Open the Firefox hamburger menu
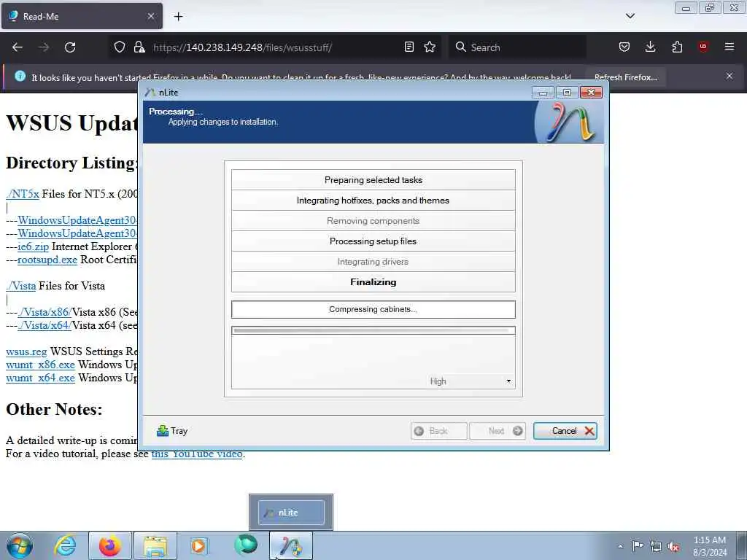 [729, 47]
